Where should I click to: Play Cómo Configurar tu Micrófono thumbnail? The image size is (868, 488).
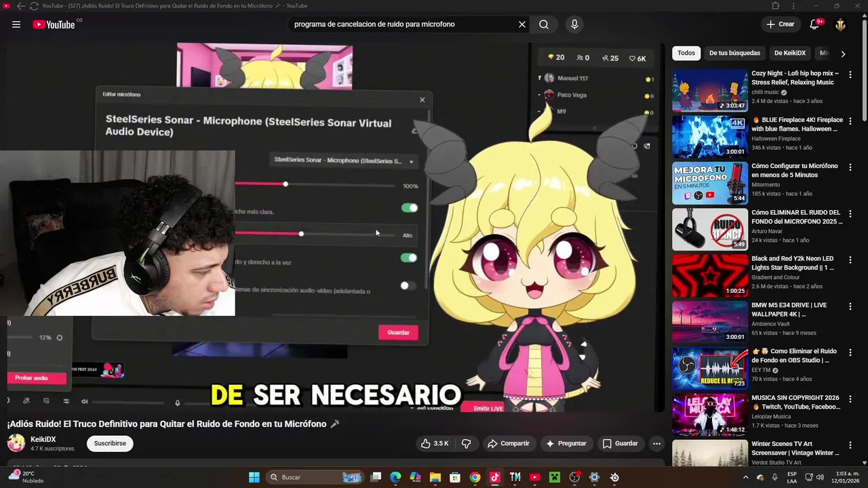(x=710, y=183)
